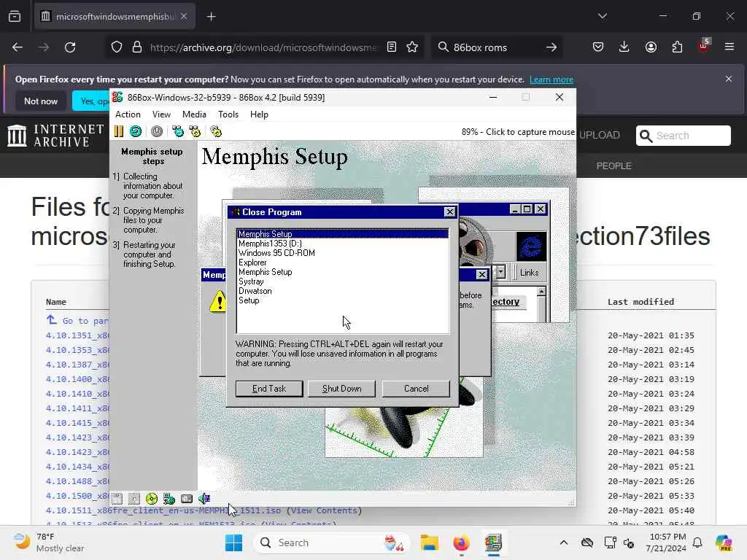The image size is (747, 560).
Task: Click View Contents for 4.10.1511 iso
Action: [x=323, y=510]
